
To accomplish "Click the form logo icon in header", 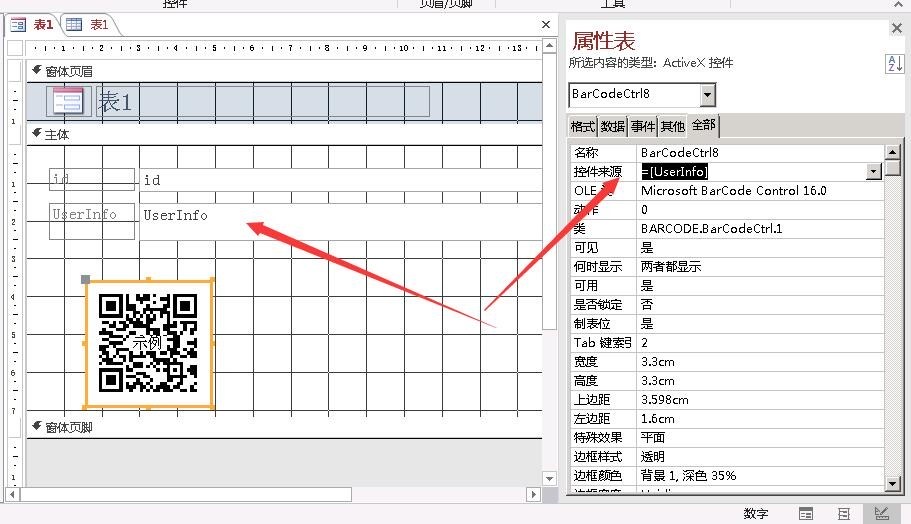I will tap(69, 101).
